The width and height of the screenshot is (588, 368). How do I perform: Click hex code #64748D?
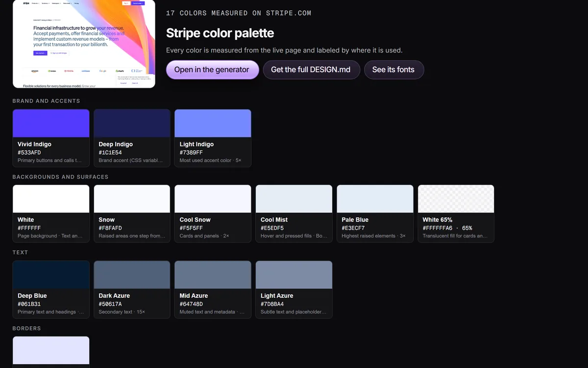(192, 304)
